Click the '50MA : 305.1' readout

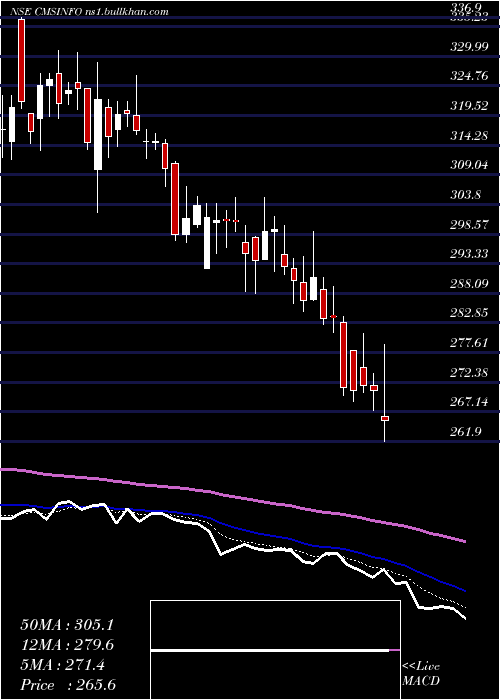[x=67, y=625]
